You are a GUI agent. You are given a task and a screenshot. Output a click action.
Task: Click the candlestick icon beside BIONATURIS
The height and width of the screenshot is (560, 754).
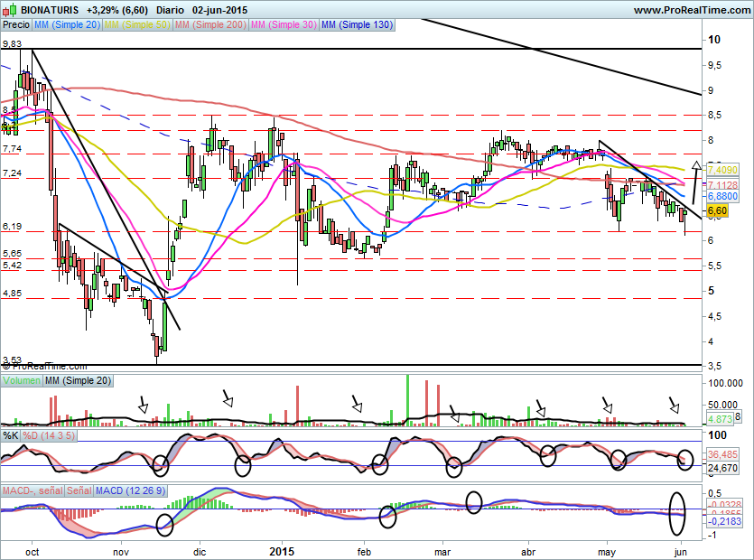click(10, 9)
